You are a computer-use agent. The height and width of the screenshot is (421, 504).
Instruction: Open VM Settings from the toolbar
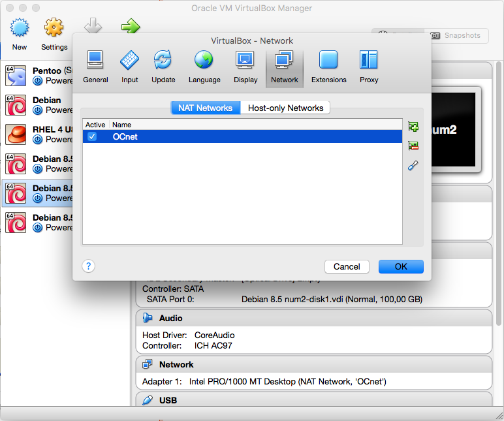(x=54, y=35)
